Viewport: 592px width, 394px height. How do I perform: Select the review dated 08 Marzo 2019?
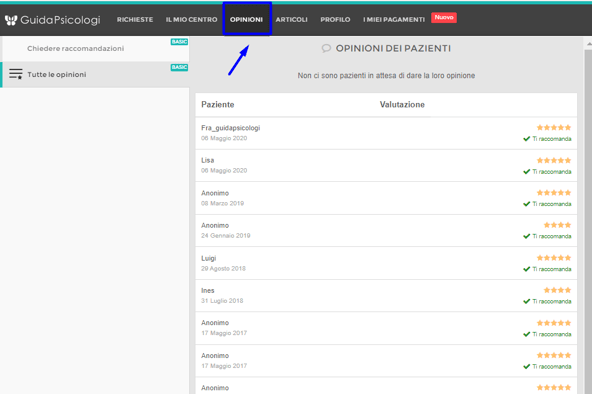click(x=386, y=198)
